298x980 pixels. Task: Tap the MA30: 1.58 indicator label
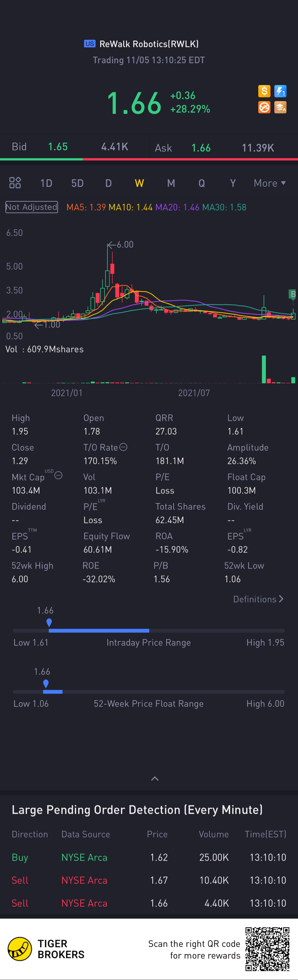click(224, 207)
